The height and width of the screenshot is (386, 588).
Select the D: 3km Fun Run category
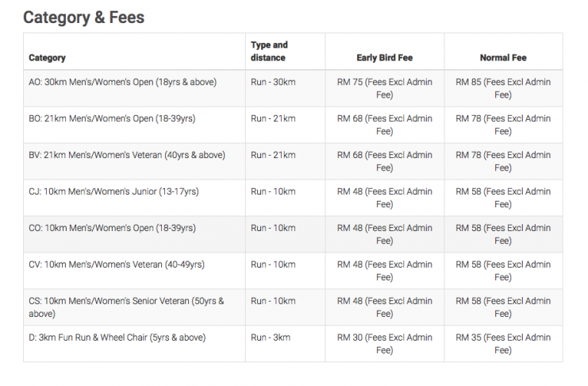[117, 338]
